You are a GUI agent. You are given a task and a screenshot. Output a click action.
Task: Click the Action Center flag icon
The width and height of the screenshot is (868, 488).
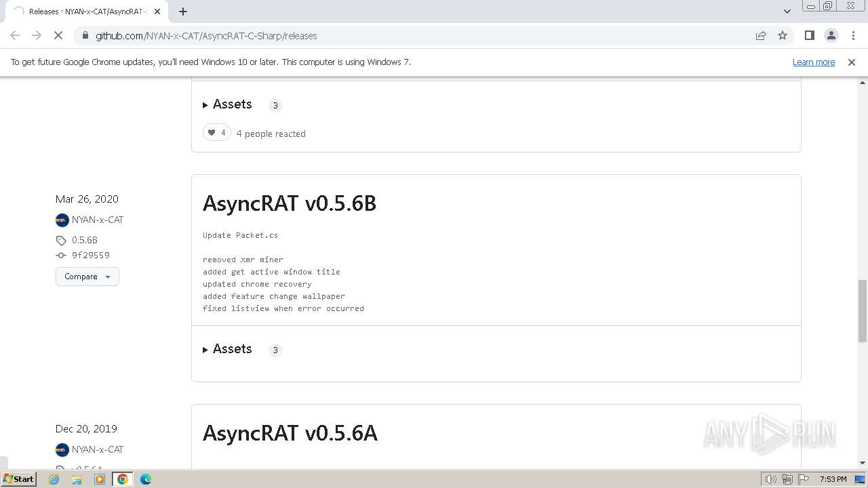coord(804,479)
